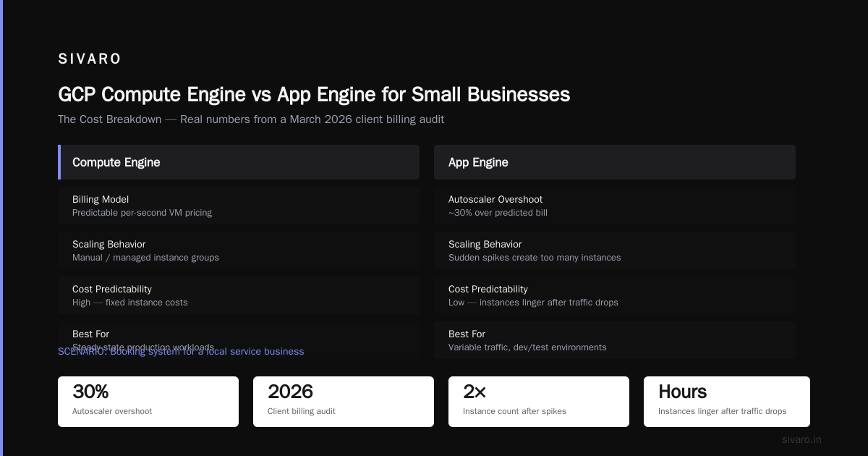This screenshot has height=456, width=868.
Task: Click App Engine Scaling Behavior row
Action: [x=615, y=250]
